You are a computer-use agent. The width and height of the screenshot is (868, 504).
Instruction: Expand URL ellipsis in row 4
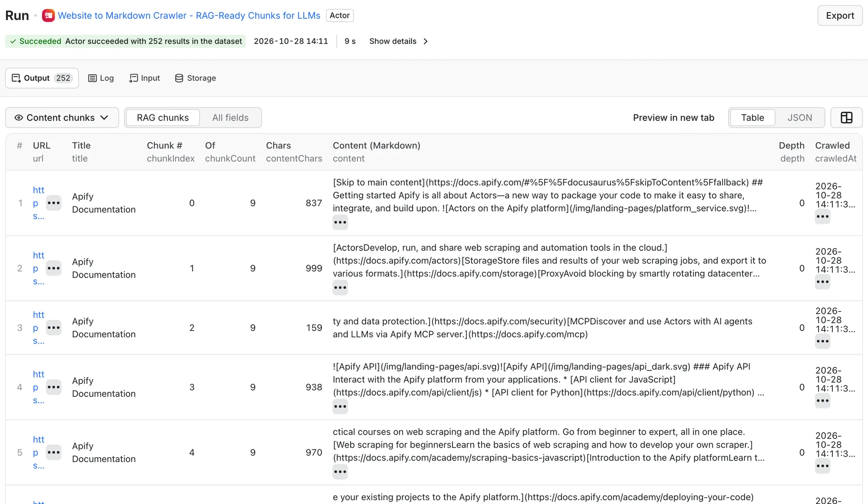click(x=54, y=387)
